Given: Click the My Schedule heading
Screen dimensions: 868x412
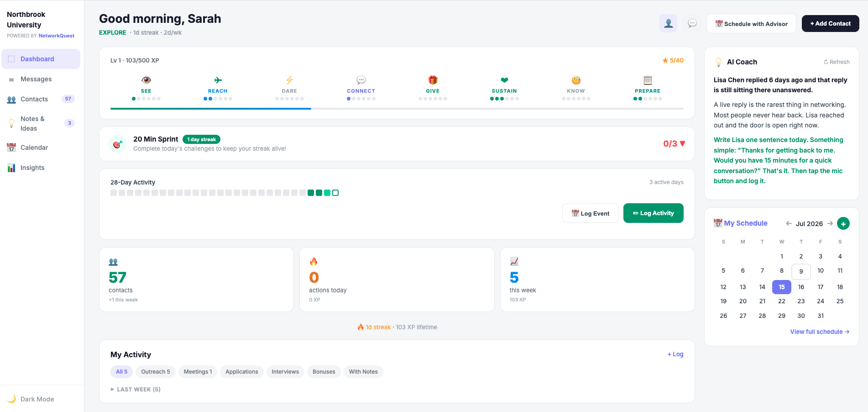Looking at the screenshot, I should click(745, 223).
